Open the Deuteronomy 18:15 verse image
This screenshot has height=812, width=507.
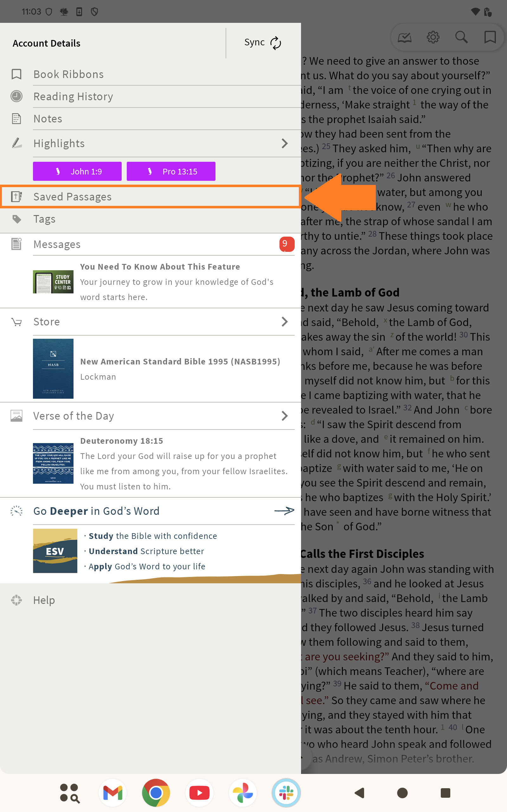53,463
